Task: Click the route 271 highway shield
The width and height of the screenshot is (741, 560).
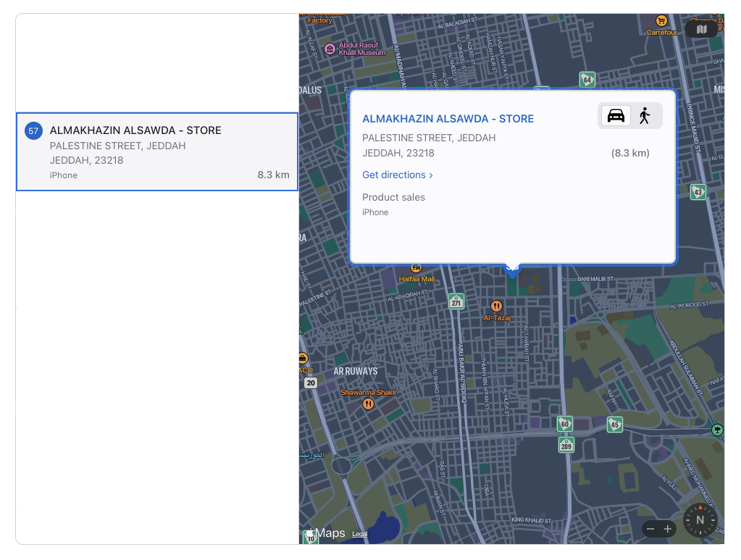Action: coord(456,301)
